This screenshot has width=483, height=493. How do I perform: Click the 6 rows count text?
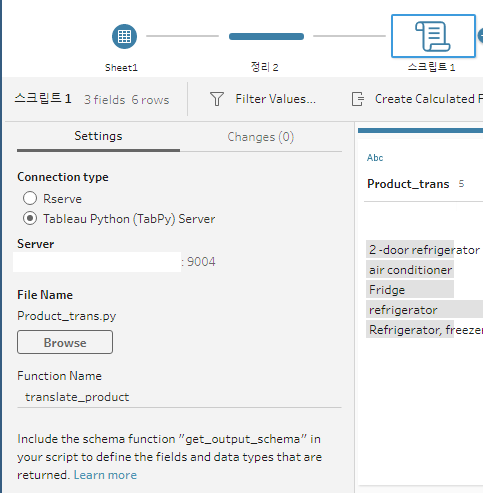coord(150,100)
